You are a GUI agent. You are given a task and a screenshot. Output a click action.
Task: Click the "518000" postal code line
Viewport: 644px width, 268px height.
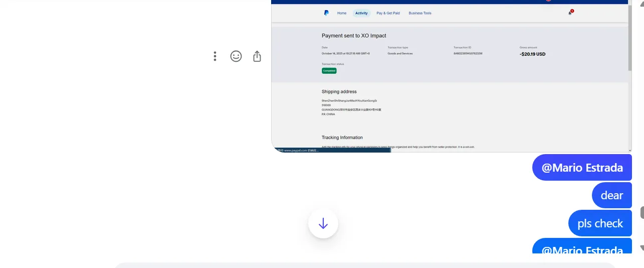point(326,105)
